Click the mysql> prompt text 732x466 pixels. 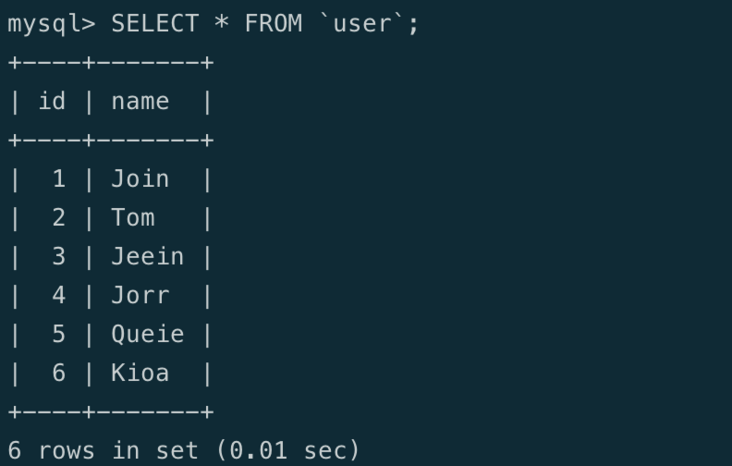[50, 24]
